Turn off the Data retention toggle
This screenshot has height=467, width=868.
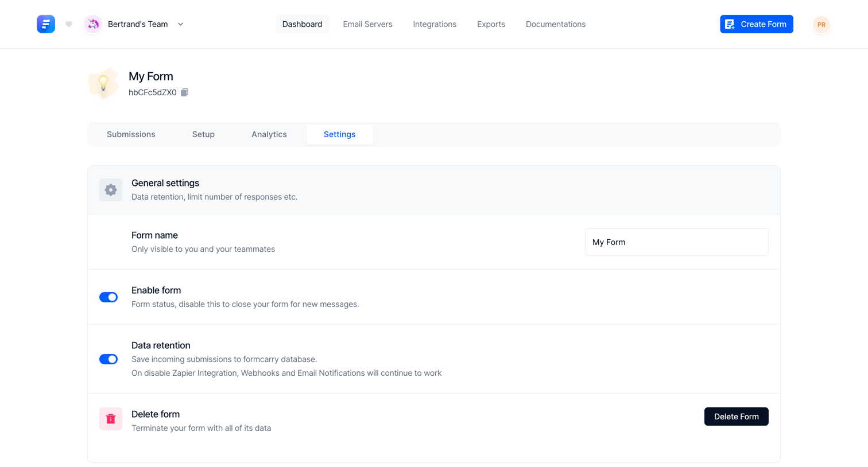coord(108,359)
